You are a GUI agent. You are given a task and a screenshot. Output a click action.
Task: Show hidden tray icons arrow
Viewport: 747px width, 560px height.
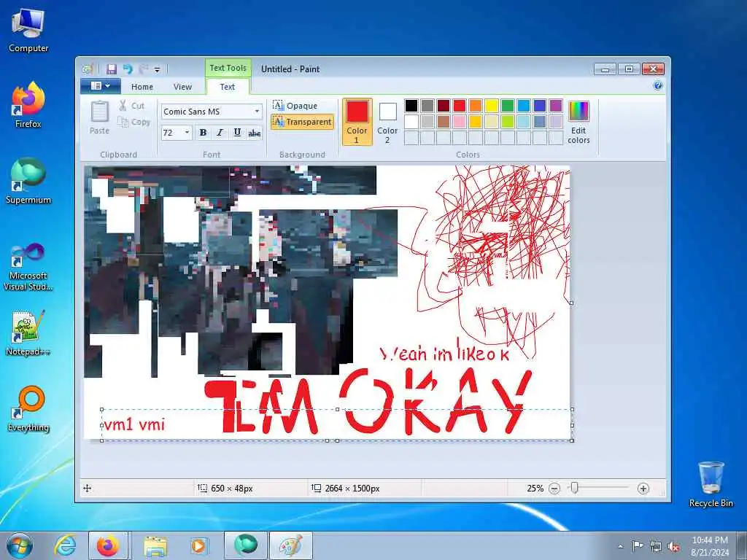(x=620, y=546)
